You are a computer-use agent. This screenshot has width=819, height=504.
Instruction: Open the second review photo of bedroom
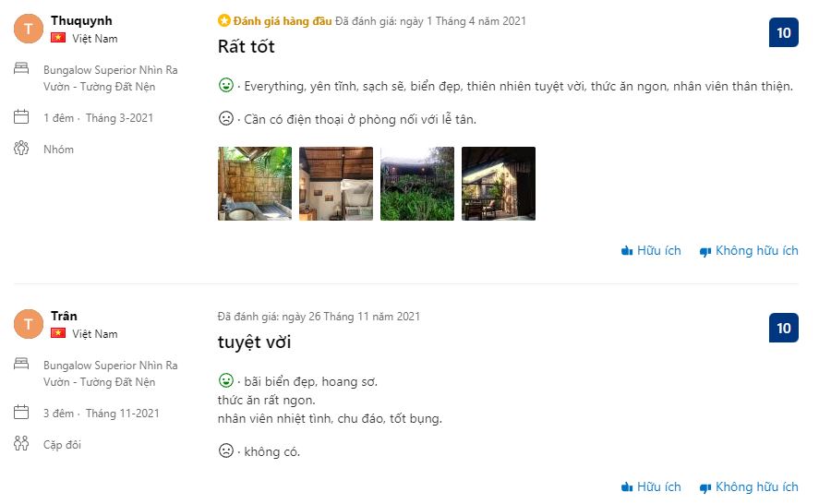pyautogui.click(x=336, y=184)
